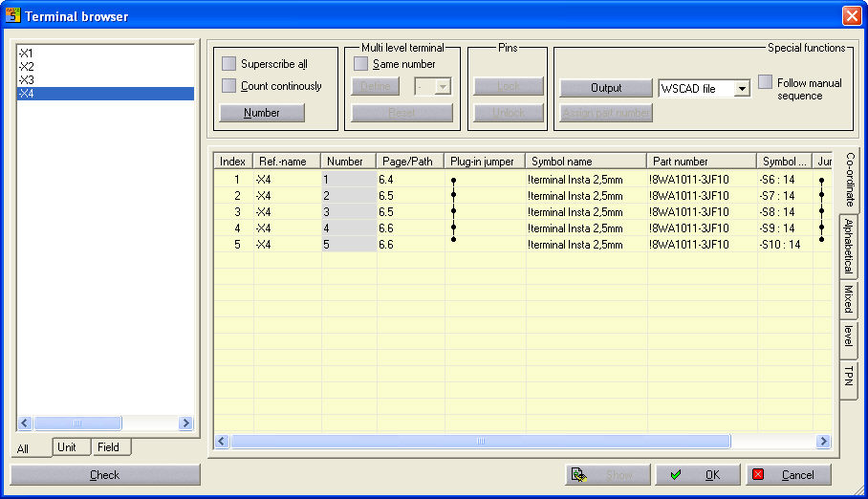Click the Show button's document icon
This screenshot has height=499, width=868.
(x=579, y=475)
